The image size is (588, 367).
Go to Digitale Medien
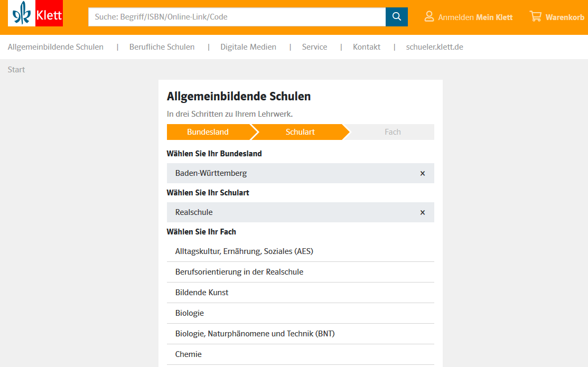point(248,47)
